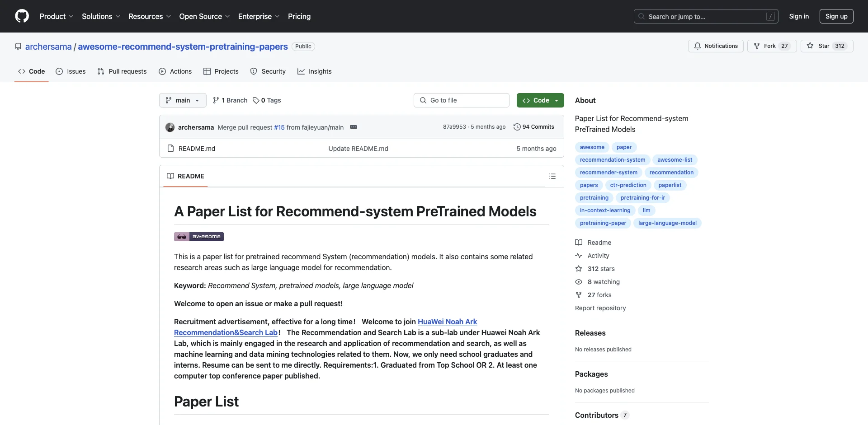Focus the Search or jump to field
This screenshot has height=425, width=868.
pyautogui.click(x=706, y=16)
